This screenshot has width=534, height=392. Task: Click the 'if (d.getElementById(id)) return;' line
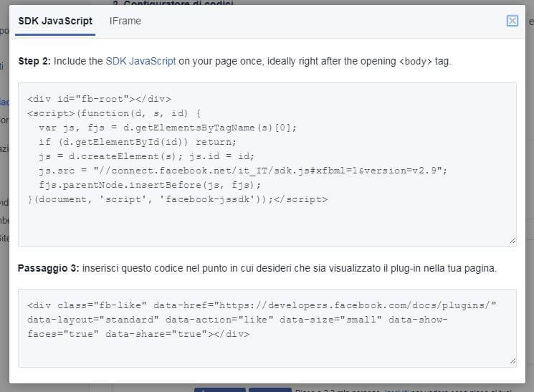(x=138, y=142)
